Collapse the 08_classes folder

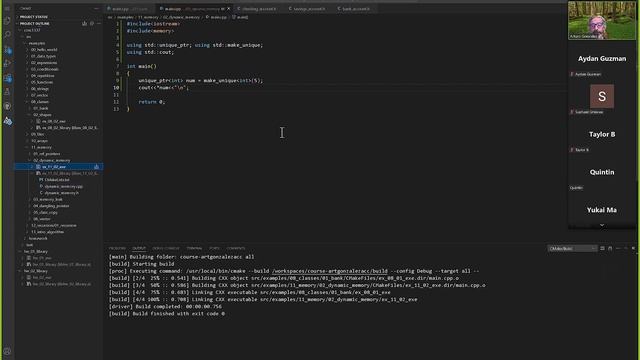pyautogui.click(x=39, y=102)
